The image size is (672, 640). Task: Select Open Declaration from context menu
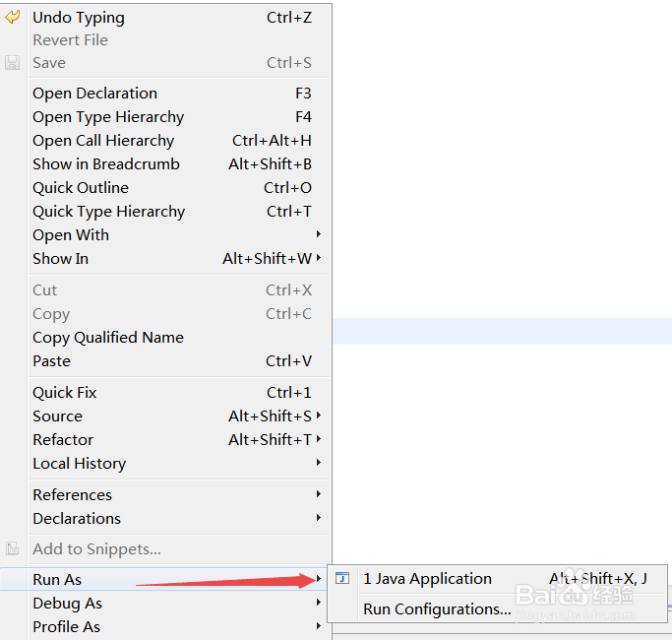pyautogui.click(x=94, y=94)
